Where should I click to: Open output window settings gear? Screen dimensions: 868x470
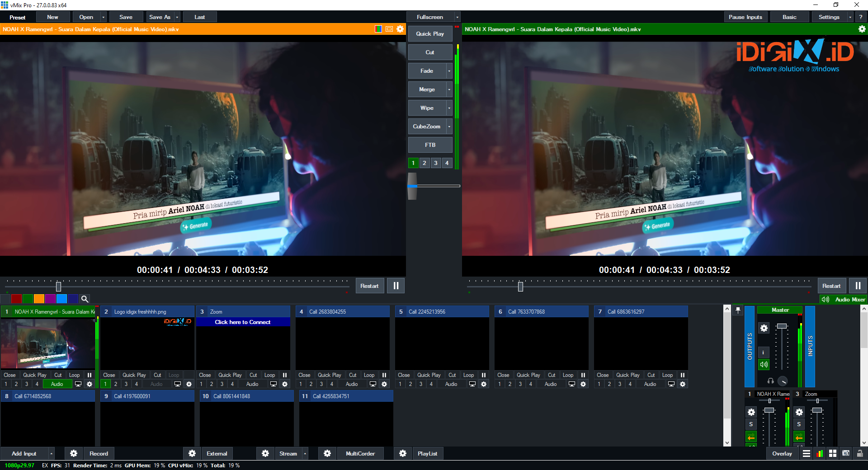coord(862,29)
